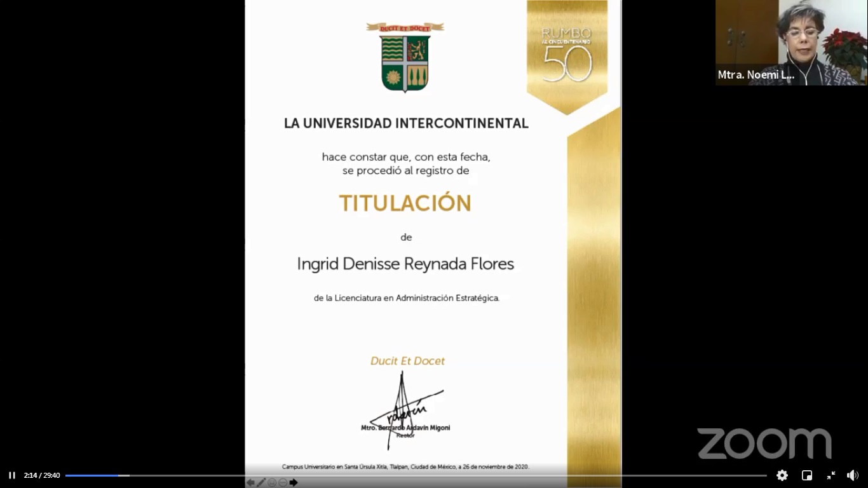Click the 2:14 / 29:40 time display
868x488 pixels.
(x=42, y=475)
